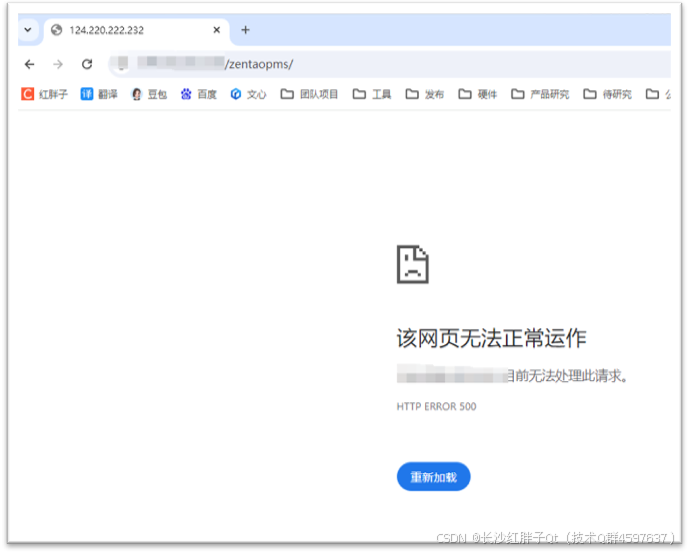Select the 124.220.222.232 tab
Image resolution: width=696 pixels, height=552 pixels.
click(120, 30)
